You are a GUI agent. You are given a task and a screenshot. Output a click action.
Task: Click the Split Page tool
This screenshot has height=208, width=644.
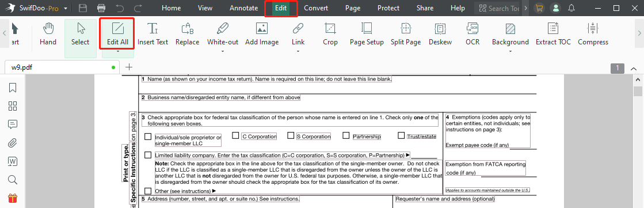(x=406, y=34)
